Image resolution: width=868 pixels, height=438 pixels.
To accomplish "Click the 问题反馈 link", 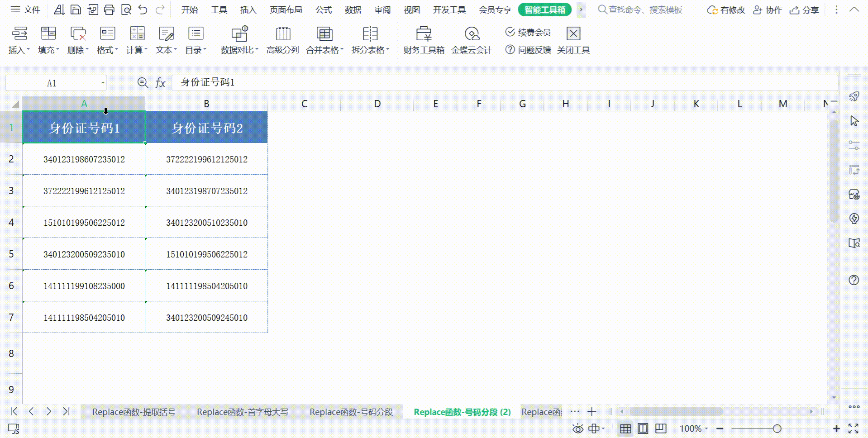I will tap(528, 50).
